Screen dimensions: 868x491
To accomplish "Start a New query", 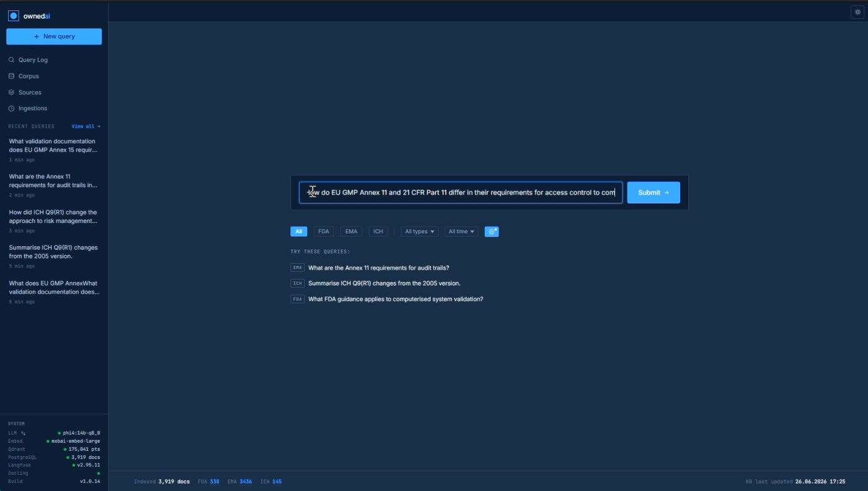I will (54, 37).
